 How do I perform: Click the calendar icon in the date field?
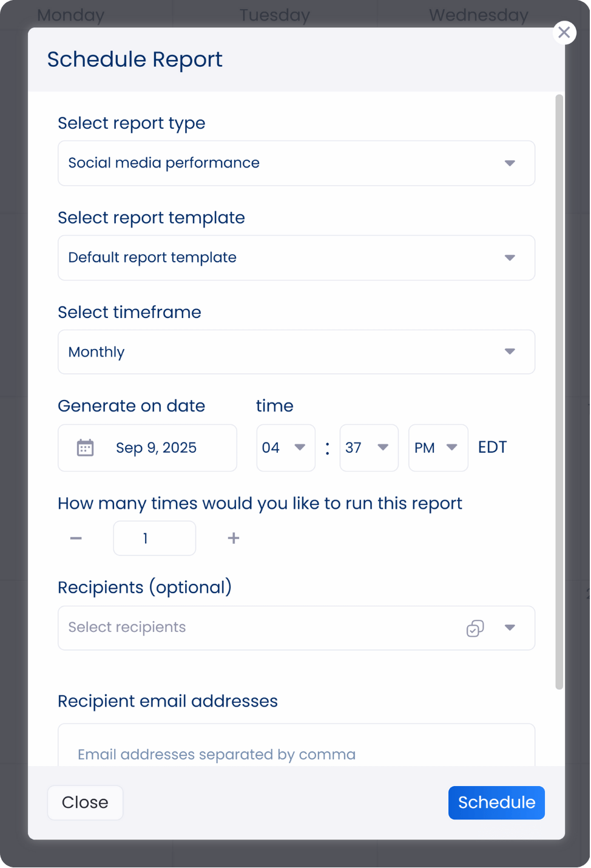tap(86, 447)
